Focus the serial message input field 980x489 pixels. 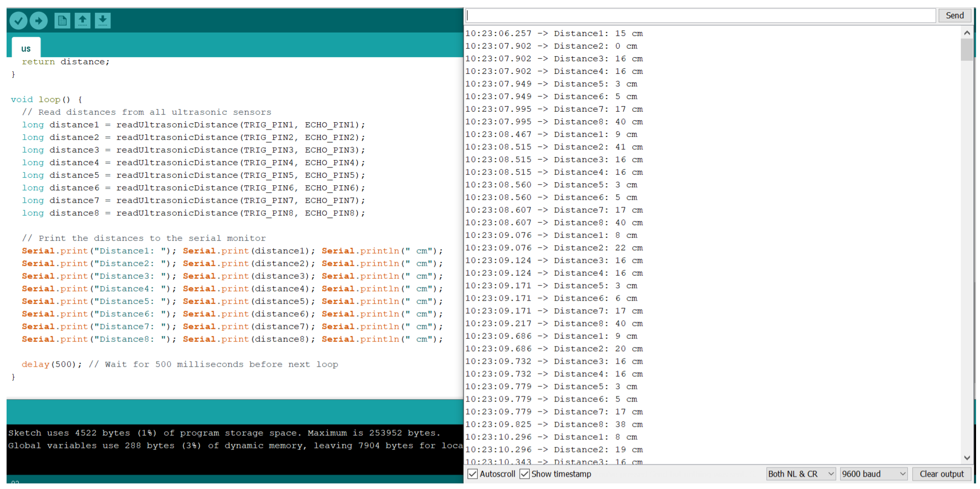(700, 15)
